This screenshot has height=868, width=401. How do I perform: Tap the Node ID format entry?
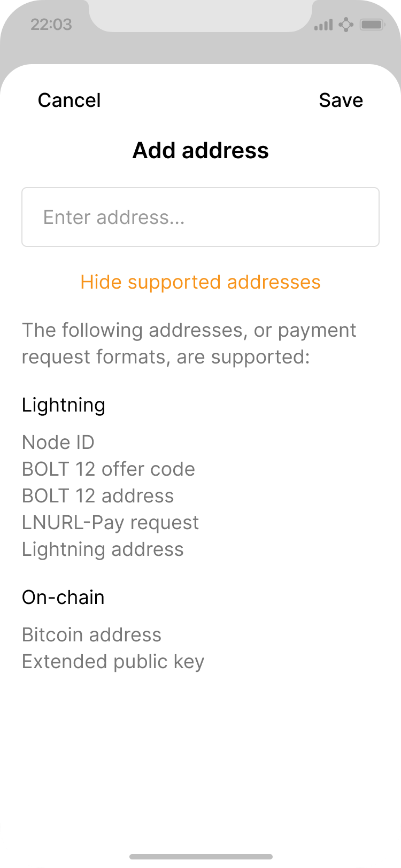pos(58,442)
